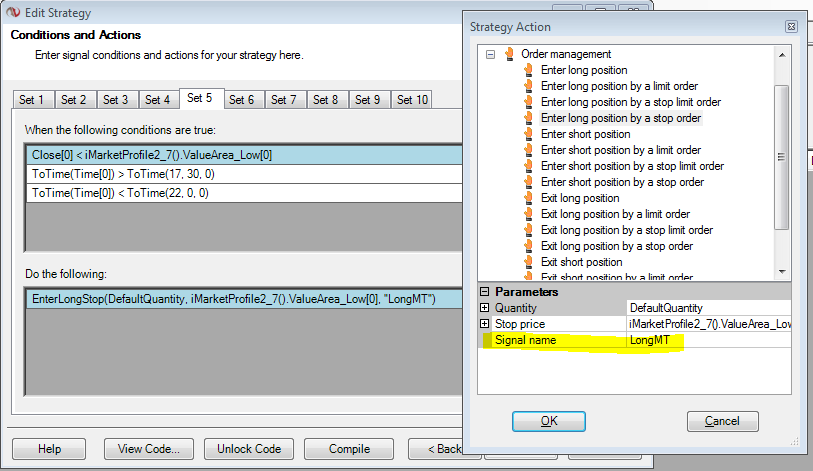Expand the Quantity parameter

point(484,308)
